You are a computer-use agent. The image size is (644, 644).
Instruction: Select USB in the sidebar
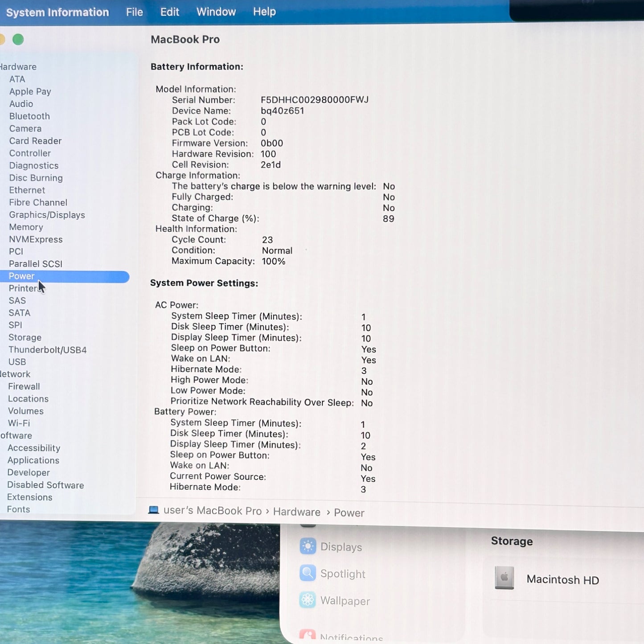pyautogui.click(x=17, y=362)
